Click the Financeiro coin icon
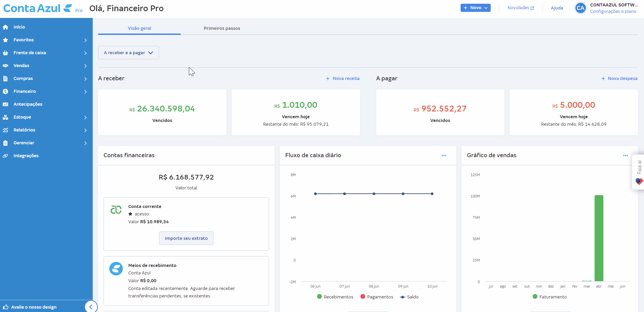The image size is (644, 312). click(x=5, y=91)
